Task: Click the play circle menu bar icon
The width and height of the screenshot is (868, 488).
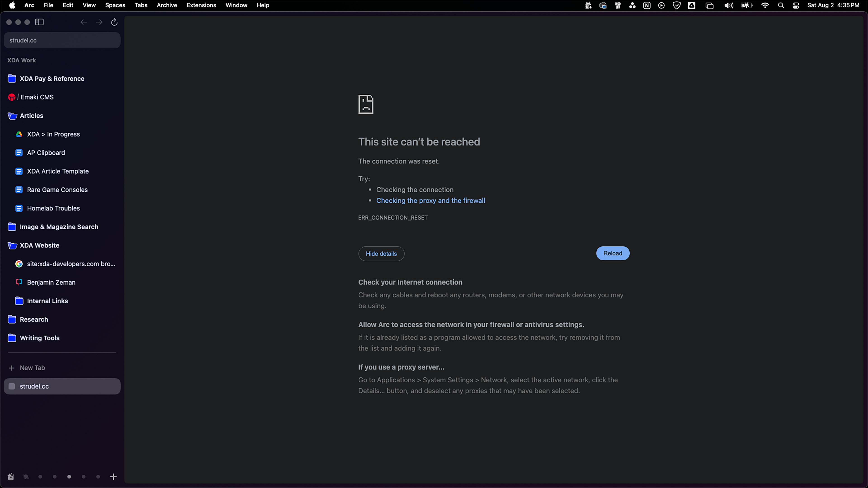Action: pos(661,5)
